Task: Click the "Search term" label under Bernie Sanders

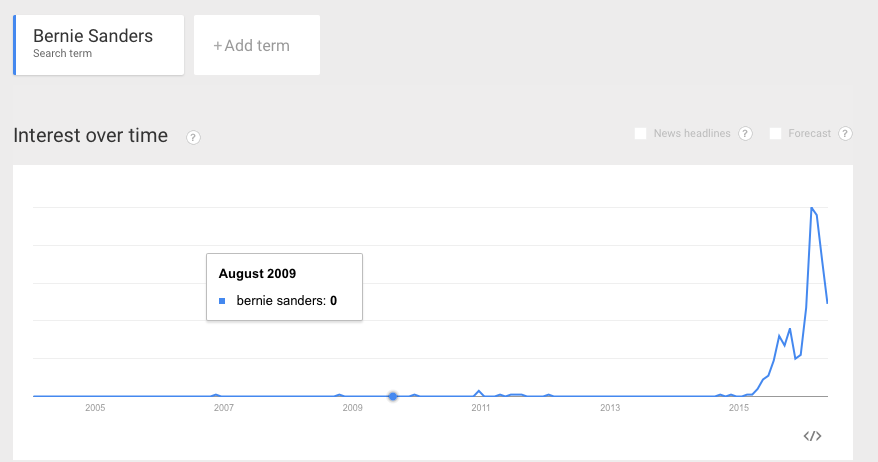Action: [62, 54]
